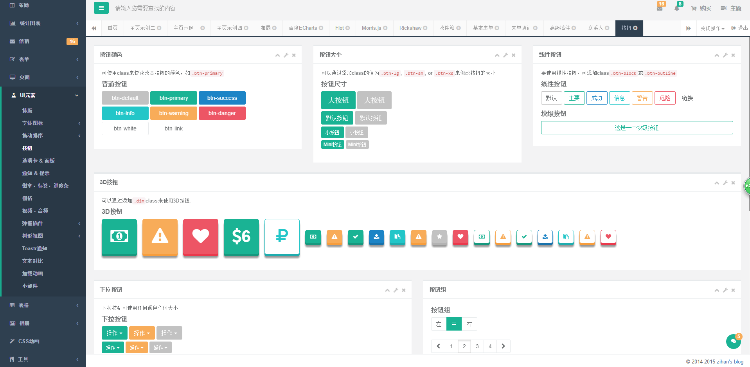750x367 pixels.
Task: Select highlighted middle option in 按钮组 group
Action: point(454,324)
